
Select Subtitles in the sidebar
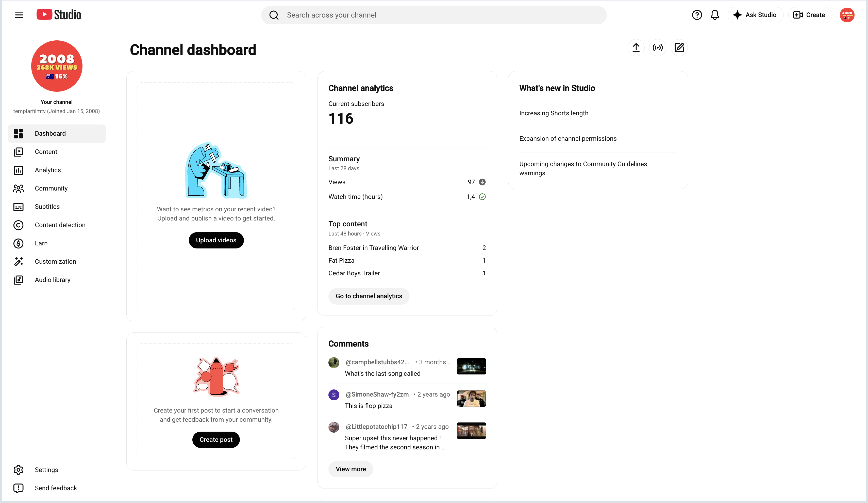click(x=47, y=207)
